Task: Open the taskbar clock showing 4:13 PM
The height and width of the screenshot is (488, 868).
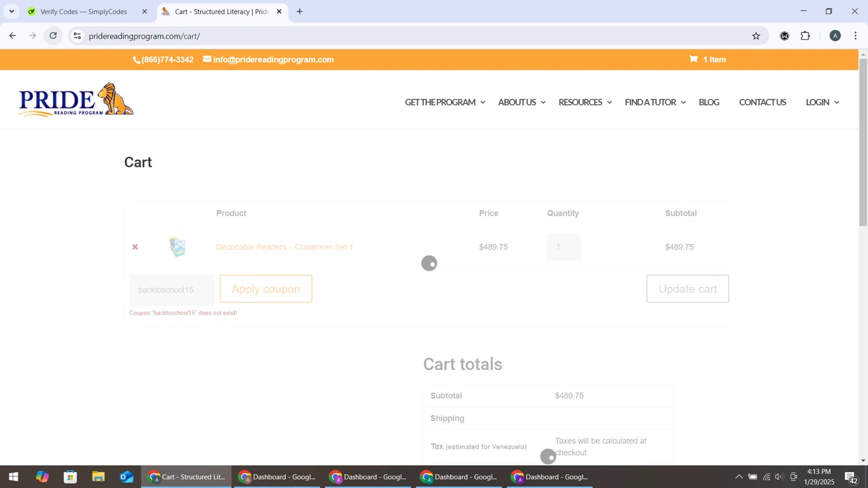Action: coord(819,477)
